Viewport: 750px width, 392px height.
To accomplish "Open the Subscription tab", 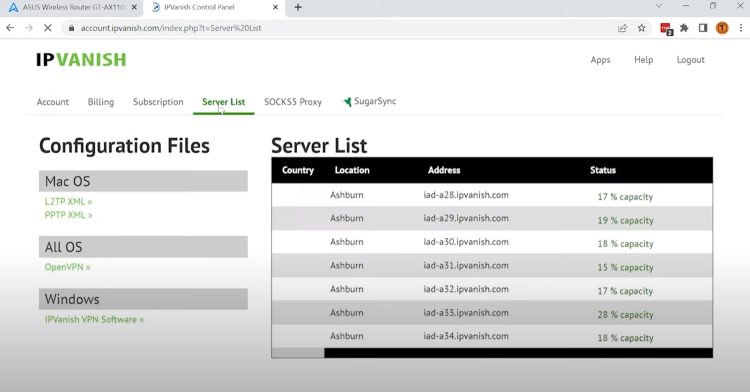I will [158, 102].
